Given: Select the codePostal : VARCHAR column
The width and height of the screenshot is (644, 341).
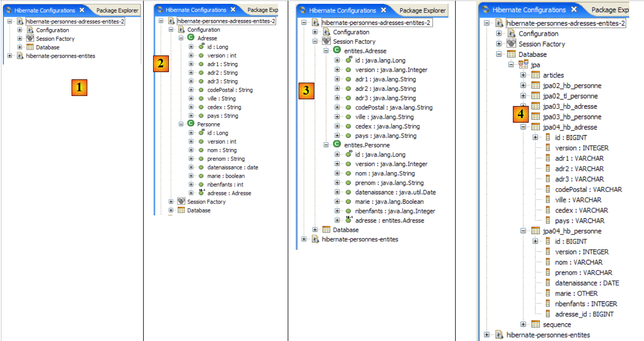Looking at the screenshot, I should [588, 190].
